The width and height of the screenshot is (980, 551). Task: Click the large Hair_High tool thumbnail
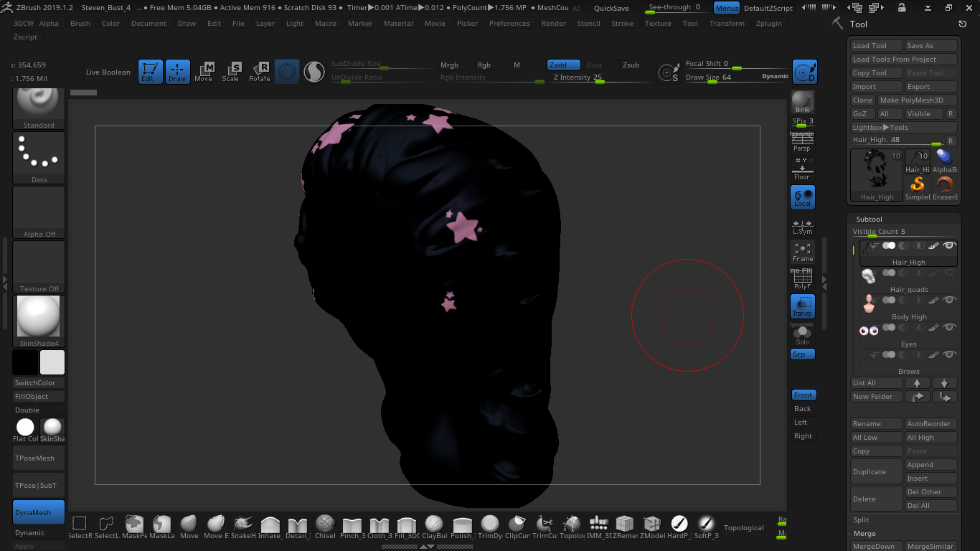pyautogui.click(x=877, y=175)
